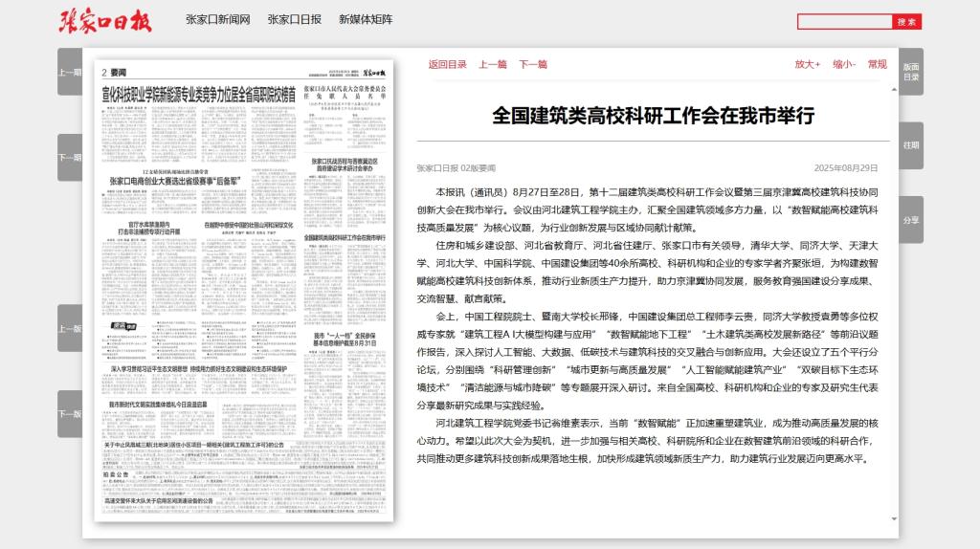This screenshot has width=980, height=549.
Task: Open the 版面目录 page directory
Action: click(910, 72)
